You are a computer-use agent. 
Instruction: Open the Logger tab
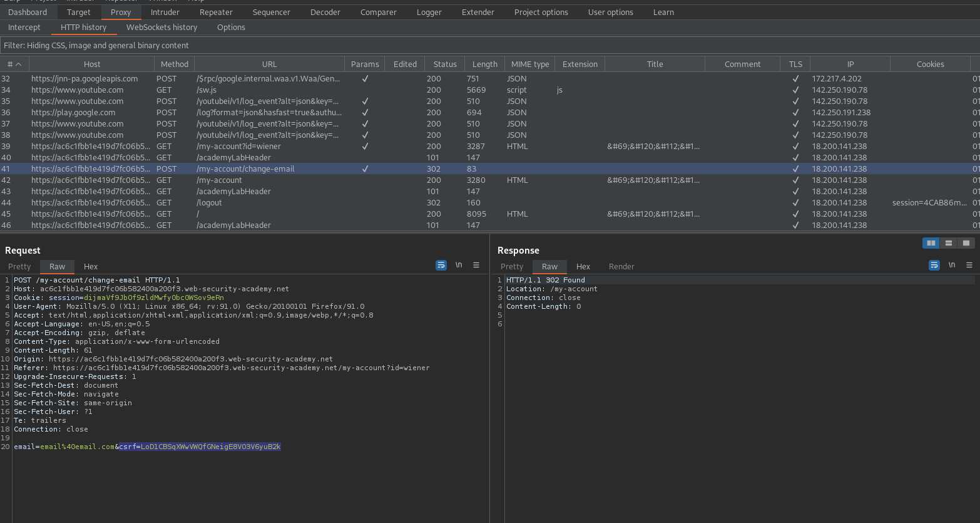point(429,12)
